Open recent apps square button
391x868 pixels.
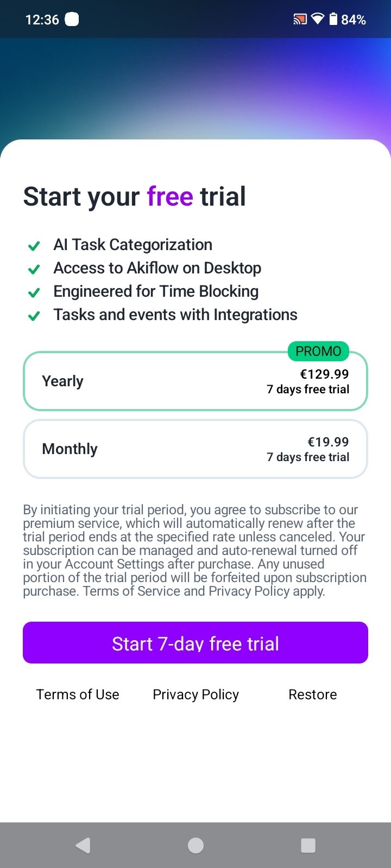pyautogui.click(x=308, y=845)
